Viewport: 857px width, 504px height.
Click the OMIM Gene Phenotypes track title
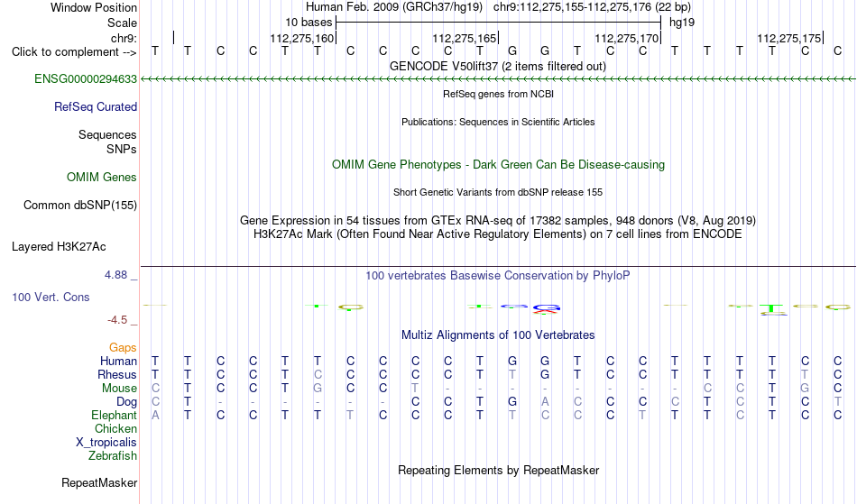point(498,164)
